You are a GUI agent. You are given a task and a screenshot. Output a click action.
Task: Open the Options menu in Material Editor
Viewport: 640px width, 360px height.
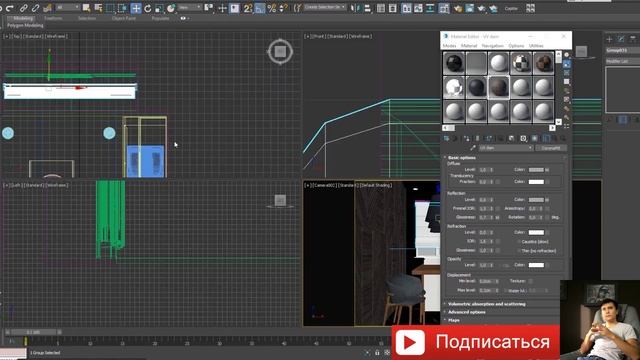click(516, 46)
